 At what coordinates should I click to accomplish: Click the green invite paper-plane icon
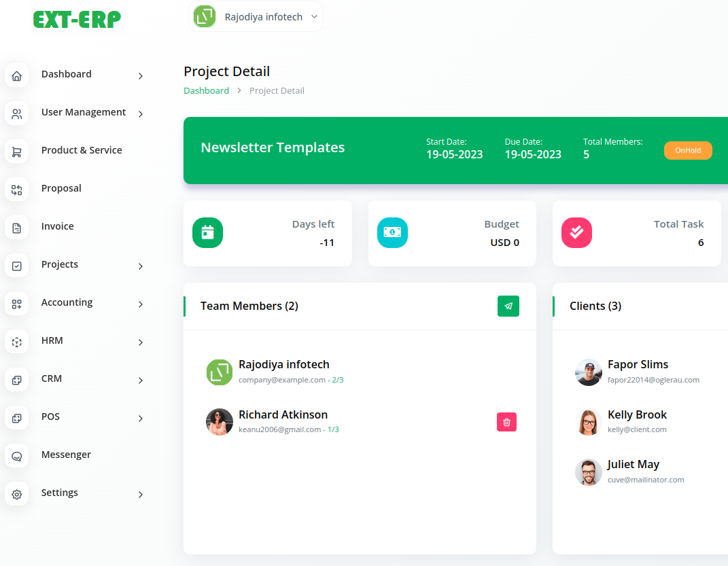click(508, 306)
